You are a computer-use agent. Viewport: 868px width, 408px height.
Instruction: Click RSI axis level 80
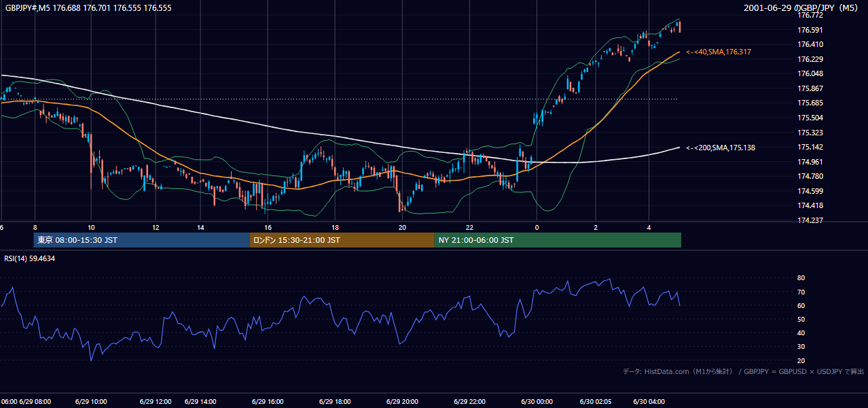[801, 278]
